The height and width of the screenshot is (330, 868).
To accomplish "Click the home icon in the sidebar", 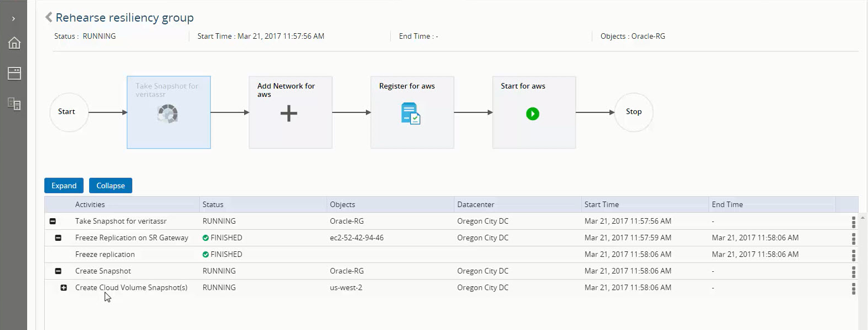I will coord(14,43).
